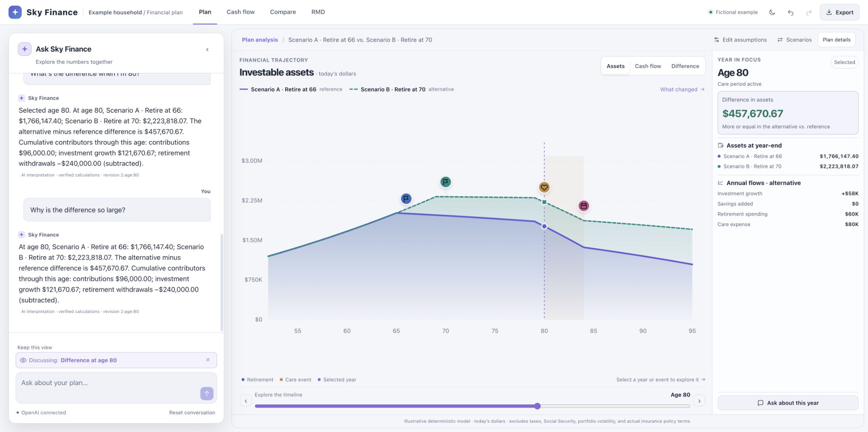Toggle dark mode moon icon
This screenshot has height=432, width=868.
point(772,12)
